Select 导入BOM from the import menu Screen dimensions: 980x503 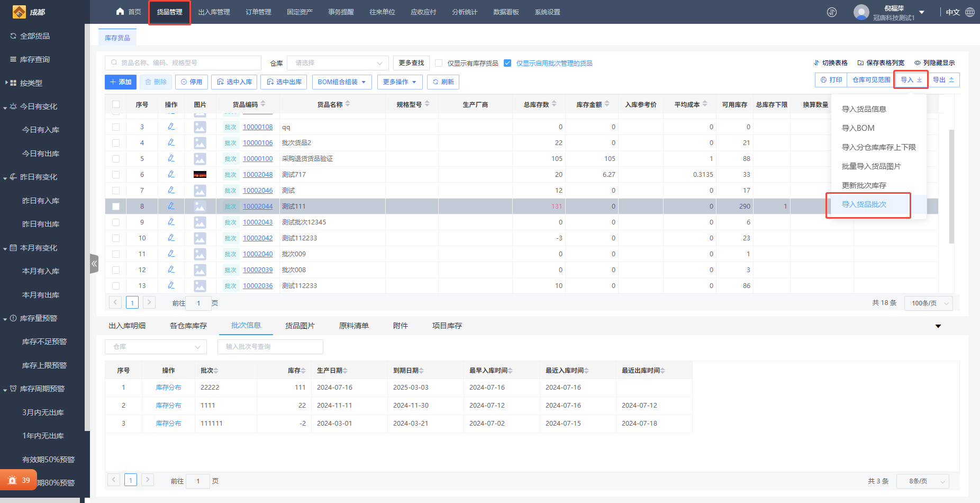pyautogui.click(x=858, y=128)
